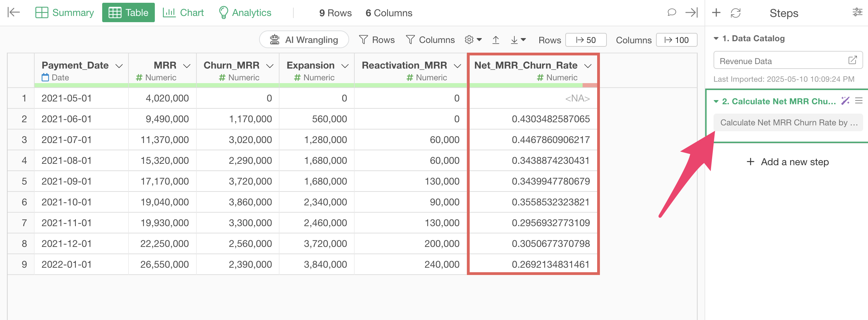Collapse the left panel with arrow icon

[x=14, y=12]
